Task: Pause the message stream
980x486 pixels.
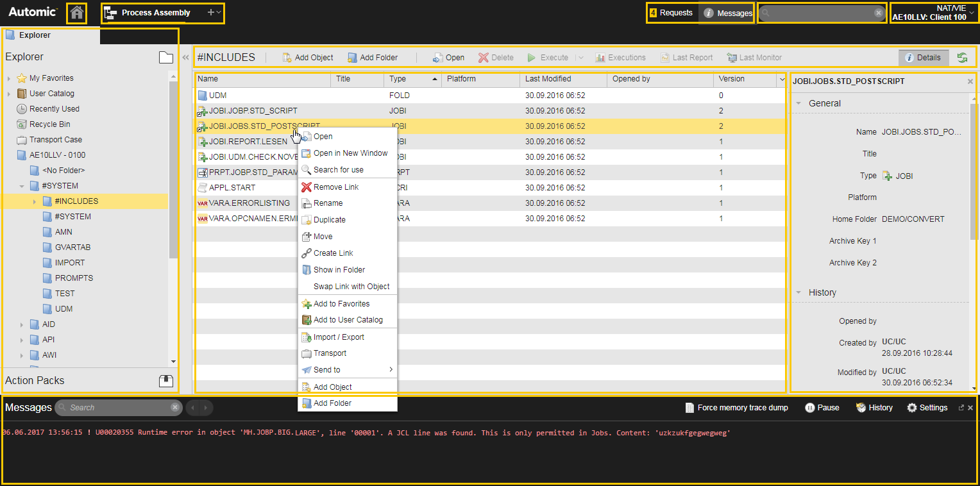Action: [x=822, y=408]
